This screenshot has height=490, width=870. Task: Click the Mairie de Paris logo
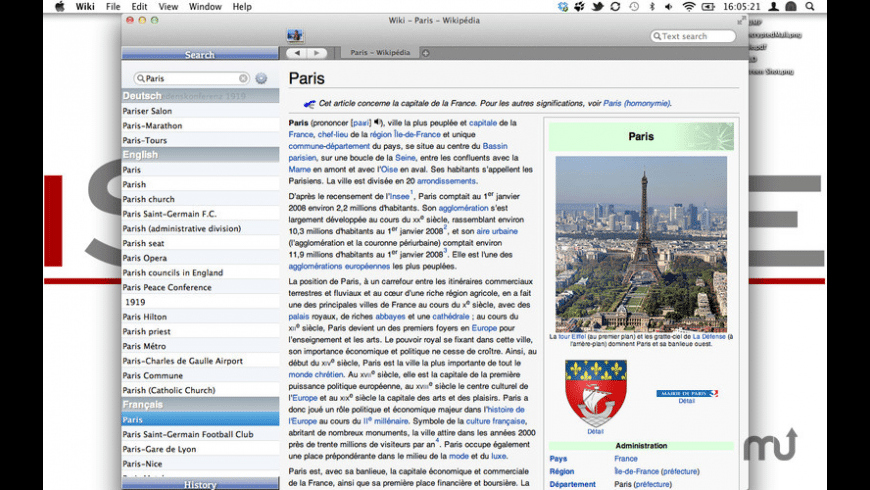687,393
